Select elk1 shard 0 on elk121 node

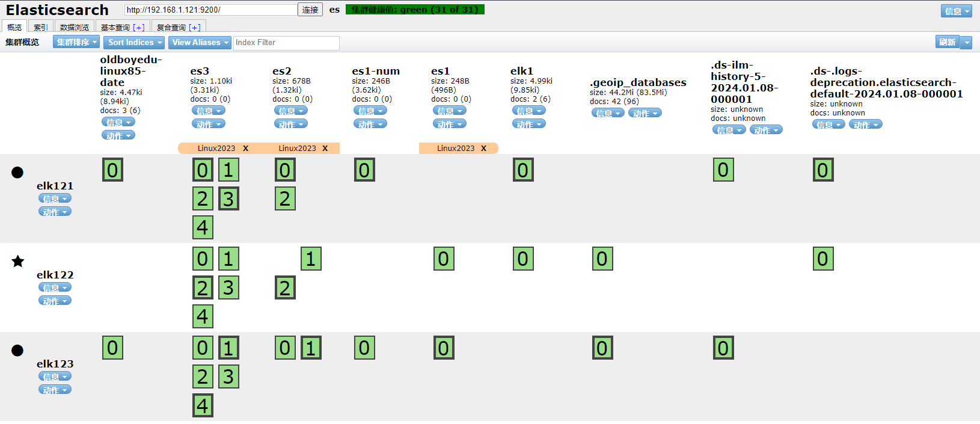coord(523,170)
